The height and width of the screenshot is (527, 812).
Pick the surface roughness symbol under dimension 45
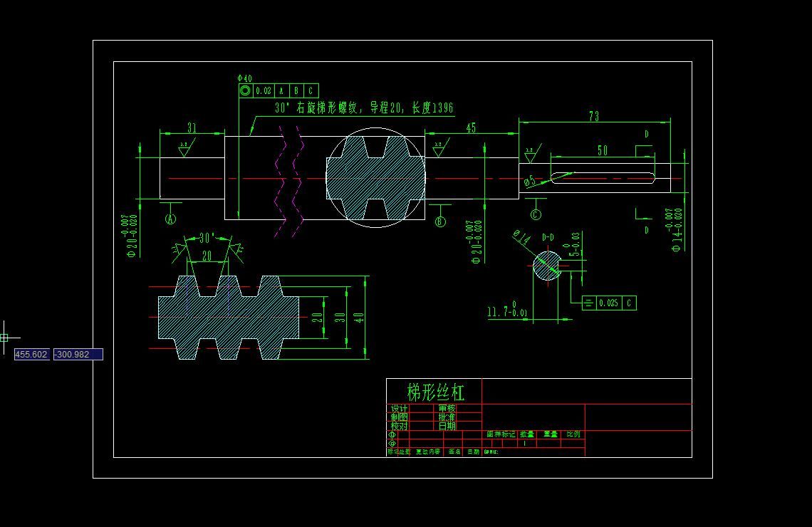pyautogui.click(x=438, y=148)
